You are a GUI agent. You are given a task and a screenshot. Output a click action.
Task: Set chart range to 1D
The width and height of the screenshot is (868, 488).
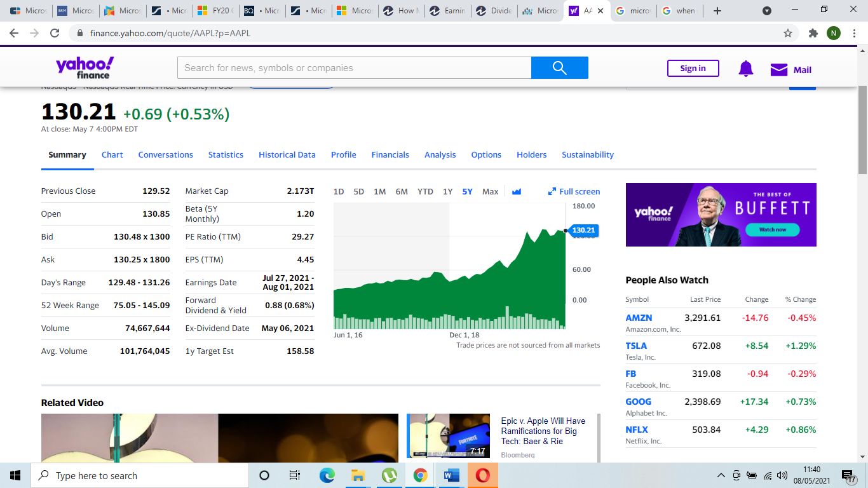pyautogui.click(x=339, y=191)
